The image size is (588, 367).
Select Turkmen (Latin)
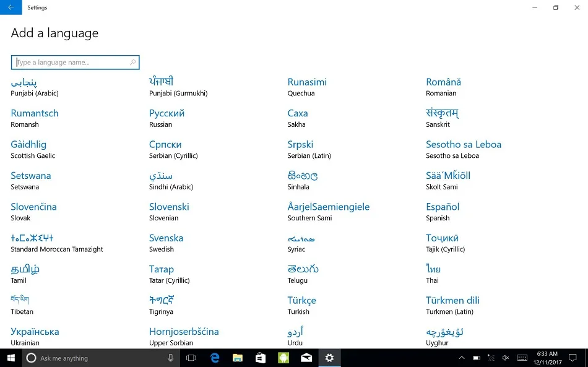452,304
